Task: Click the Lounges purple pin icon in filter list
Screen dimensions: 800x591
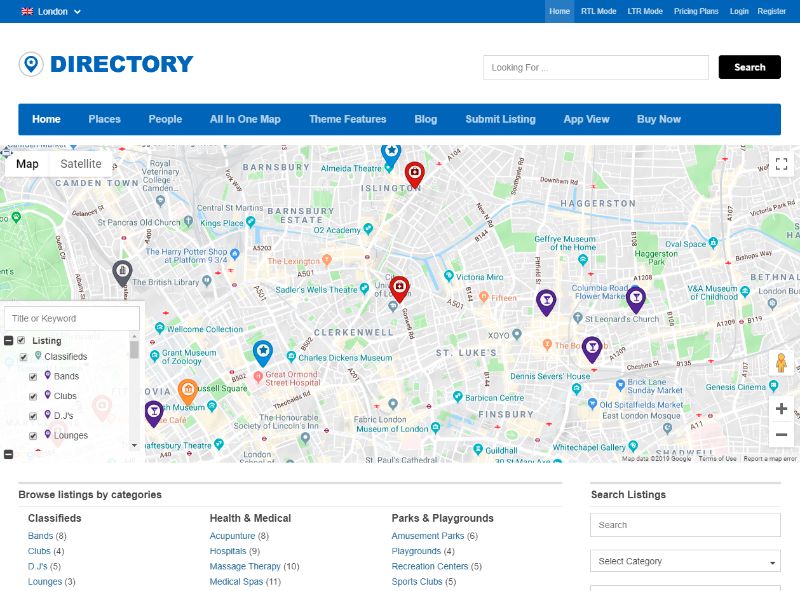Action: click(47, 434)
